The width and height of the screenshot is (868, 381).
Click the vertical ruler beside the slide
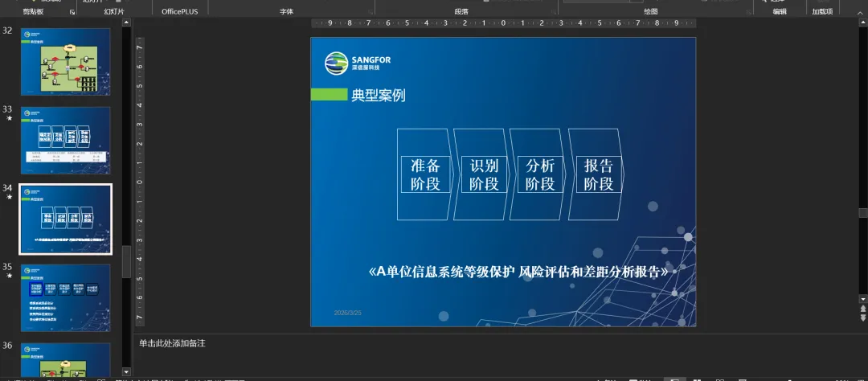140,182
